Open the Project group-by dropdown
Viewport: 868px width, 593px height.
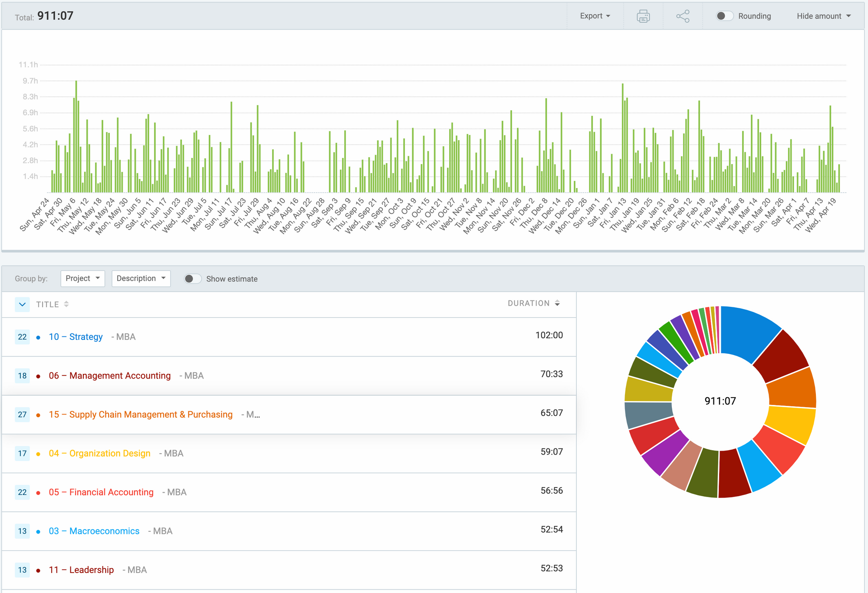pos(82,278)
